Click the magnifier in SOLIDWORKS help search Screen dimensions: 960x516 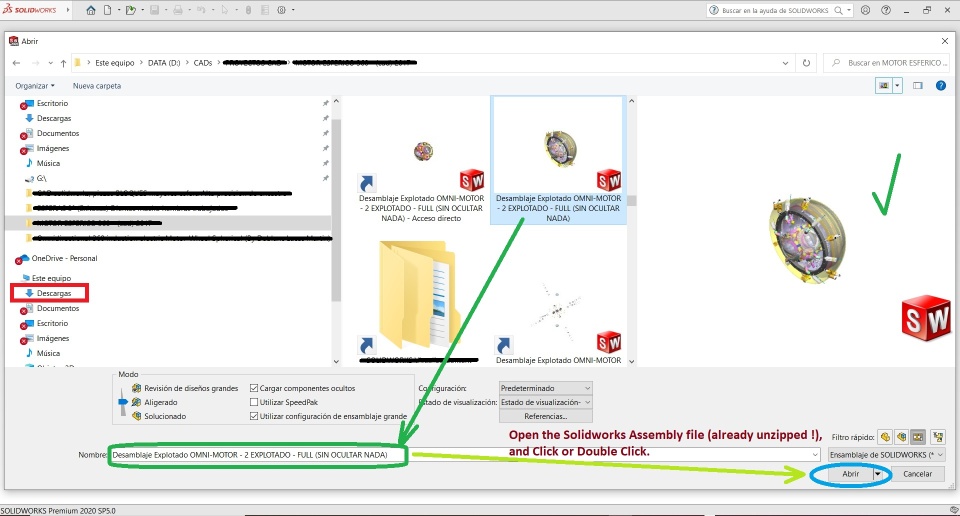coord(839,10)
